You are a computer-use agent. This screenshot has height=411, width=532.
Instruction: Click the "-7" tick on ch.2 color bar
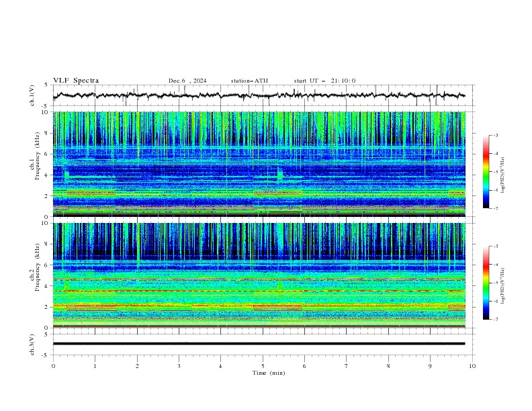point(495,319)
